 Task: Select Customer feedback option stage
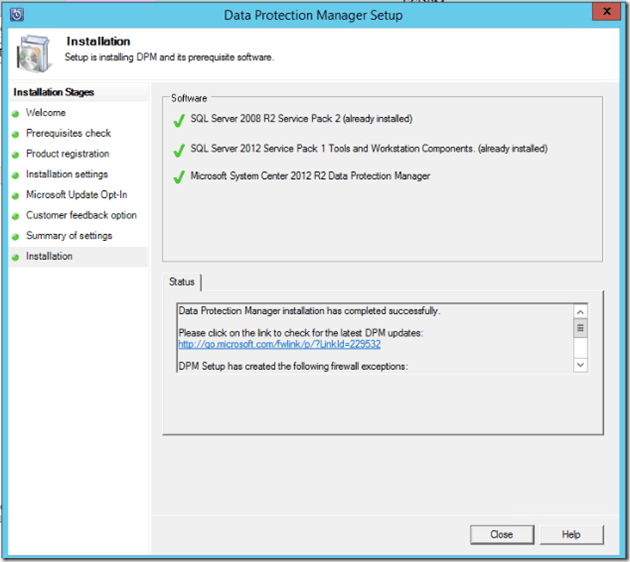coord(81,216)
